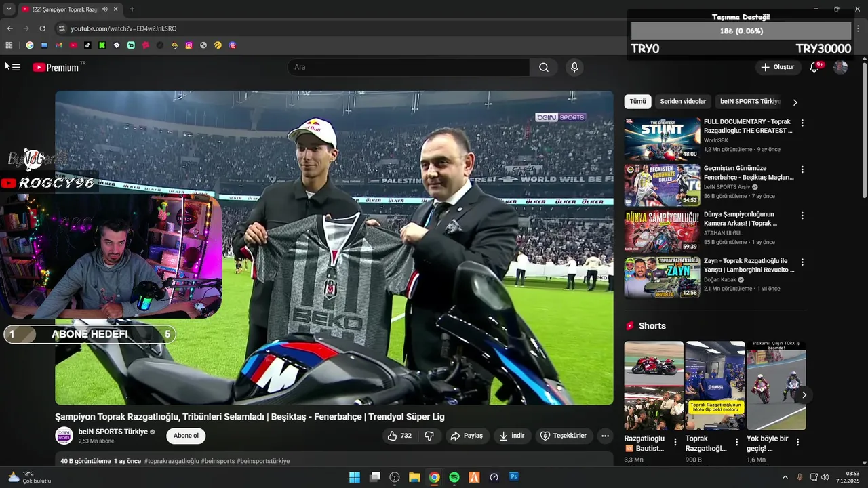Viewport: 868px width, 488px height.
Task: Show more Shorts with the next arrow
Action: [x=804, y=394]
